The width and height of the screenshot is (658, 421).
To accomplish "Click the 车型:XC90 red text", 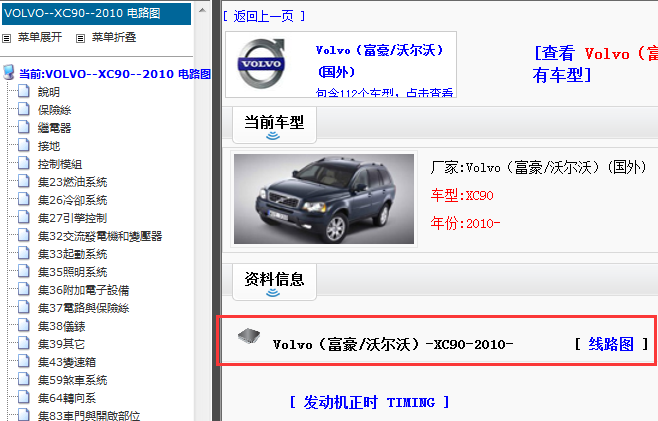I will [x=462, y=196].
